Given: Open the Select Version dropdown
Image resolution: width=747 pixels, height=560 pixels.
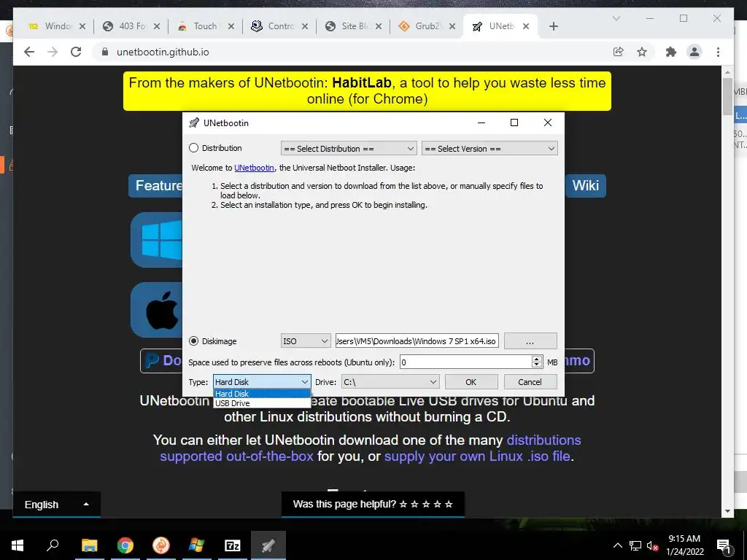Looking at the screenshot, I should [489, 149].
